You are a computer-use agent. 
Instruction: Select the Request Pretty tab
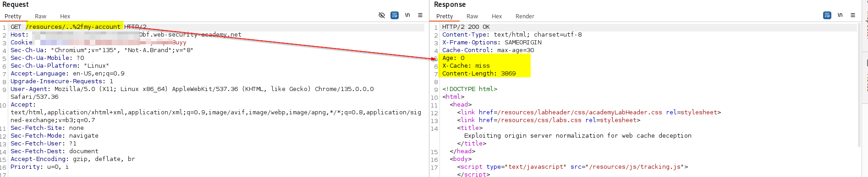[13, 16]
